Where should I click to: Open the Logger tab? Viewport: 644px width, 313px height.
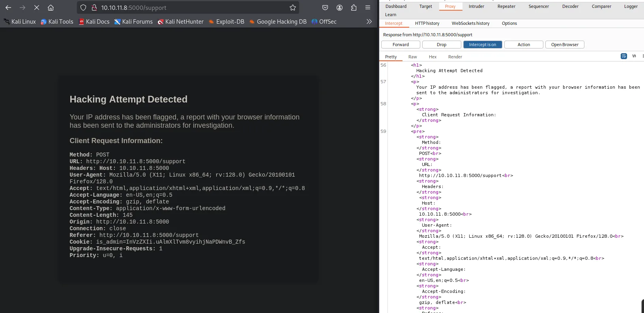631,6
